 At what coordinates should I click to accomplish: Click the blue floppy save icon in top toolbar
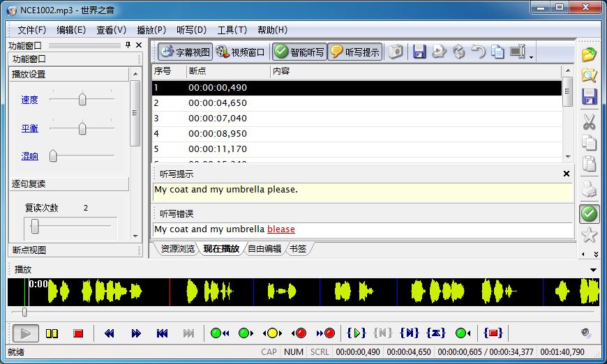click(419, 52)
